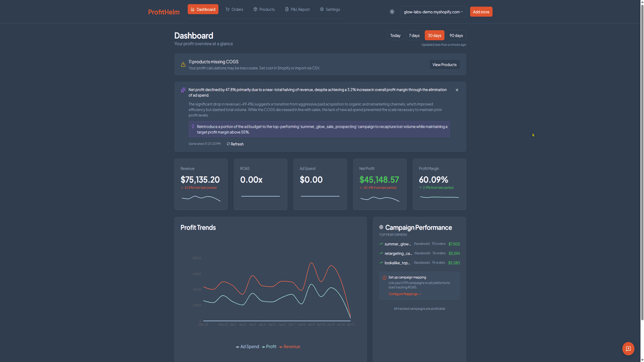Click the Campaign Performance target icon

tap(381, 227)
